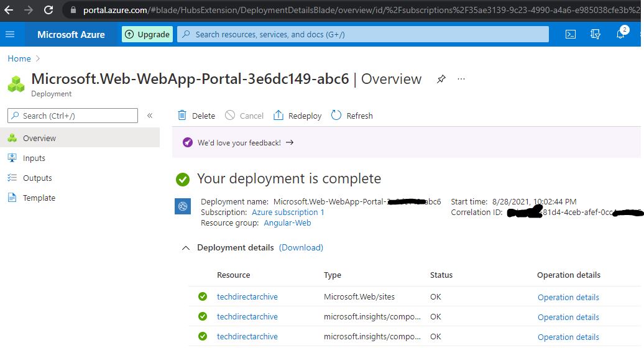Click the address bar URL
Image resolution: width=644 pixels, height=348 pixels.
pyautogui.click(x=361, y=10)
